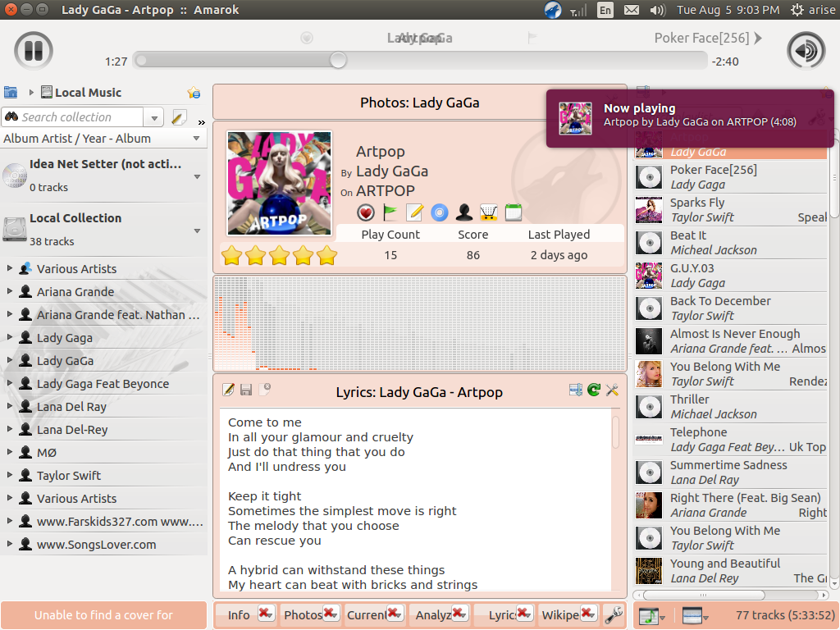
Task: Toggle edit filter pencil button near search
Action: click(x=178, y=116)
